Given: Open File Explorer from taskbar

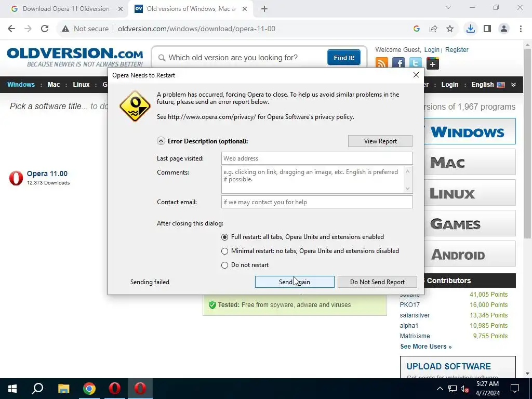Looking at the screenshot, I should tap(63, 389).
